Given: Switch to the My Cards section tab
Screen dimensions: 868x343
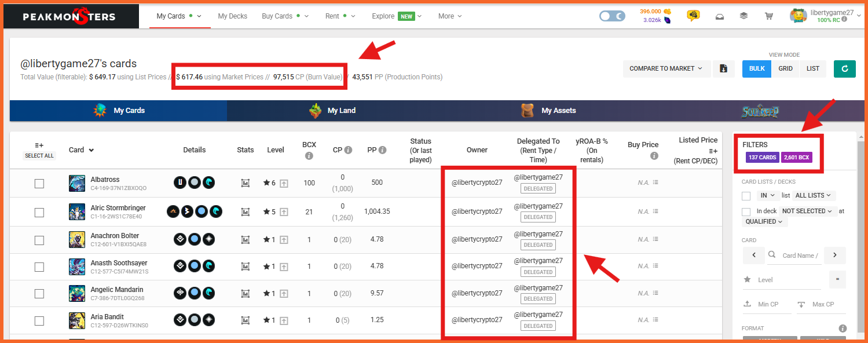Looking at the screenshot, I should tap(119, 111).
